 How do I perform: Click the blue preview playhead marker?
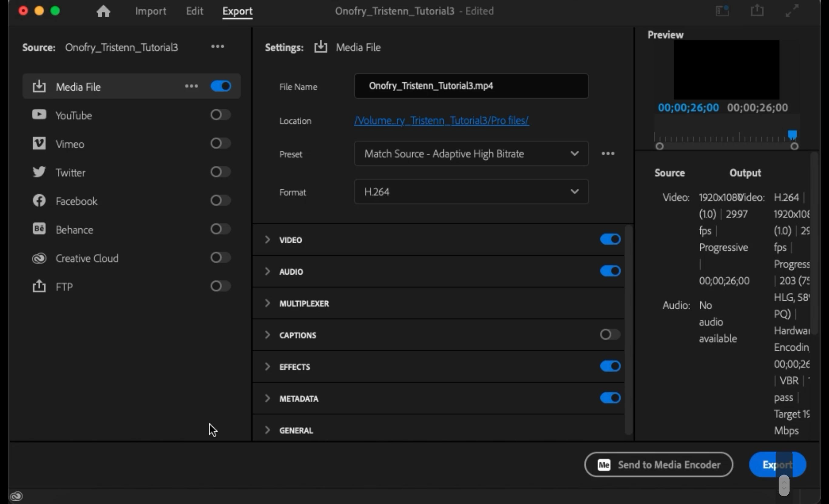pyautogui.click(x=792, y=135)
